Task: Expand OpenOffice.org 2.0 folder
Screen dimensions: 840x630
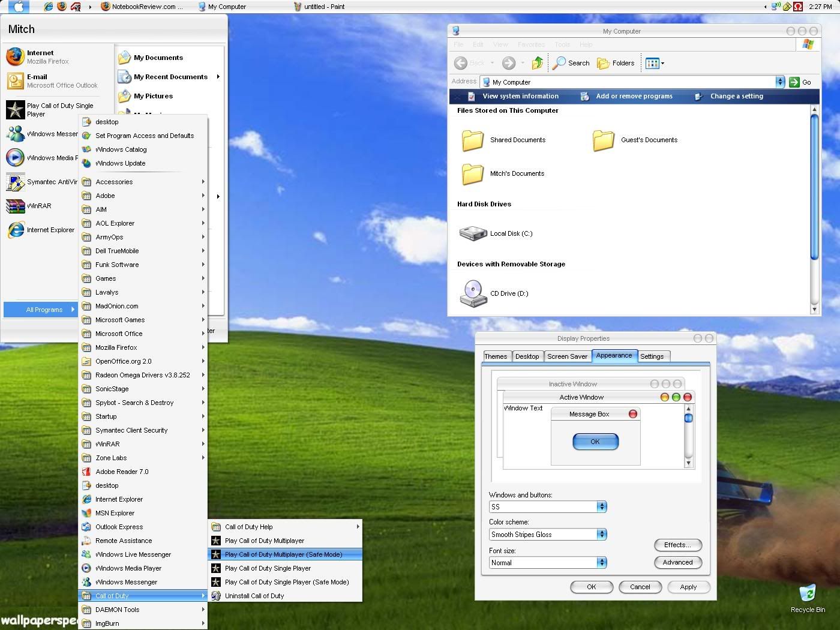Action: pos(143,361)
